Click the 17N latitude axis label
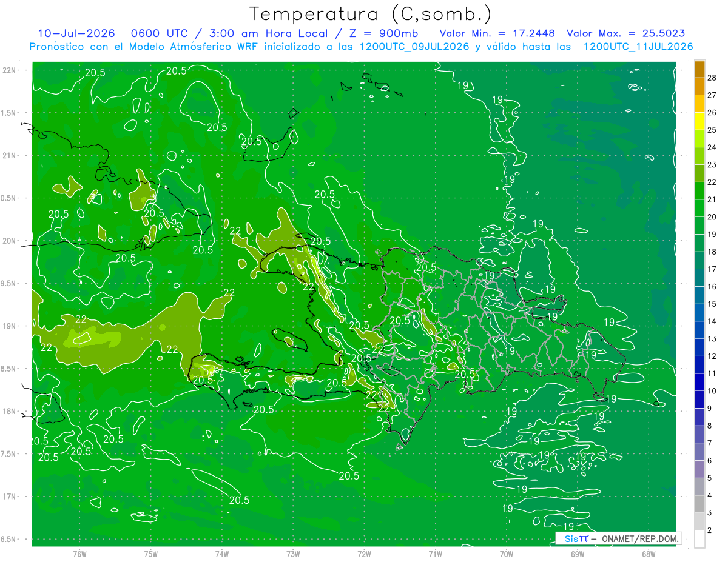728x562 pixels. click(x=8, y=497)
